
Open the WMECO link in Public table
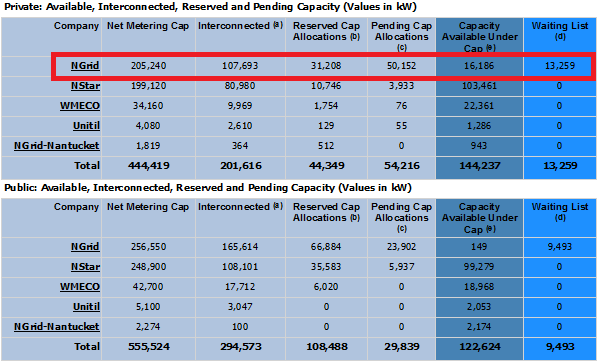(x=80, y=287)
